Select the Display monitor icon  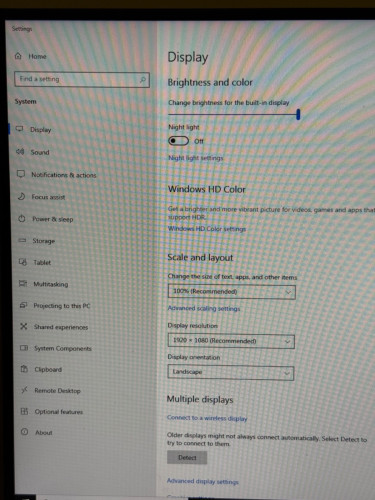20,129
